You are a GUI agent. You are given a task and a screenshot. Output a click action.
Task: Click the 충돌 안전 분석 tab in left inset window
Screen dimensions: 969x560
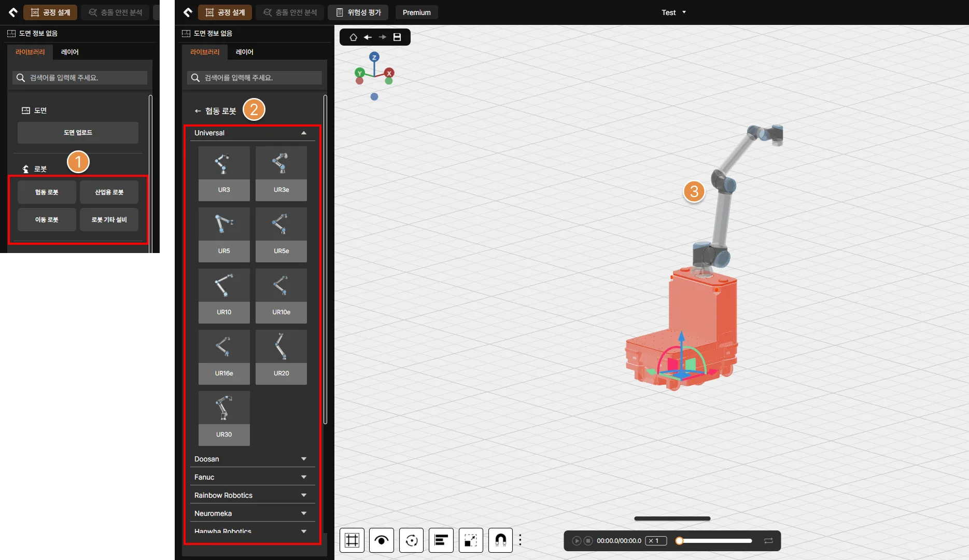[115, 12]
